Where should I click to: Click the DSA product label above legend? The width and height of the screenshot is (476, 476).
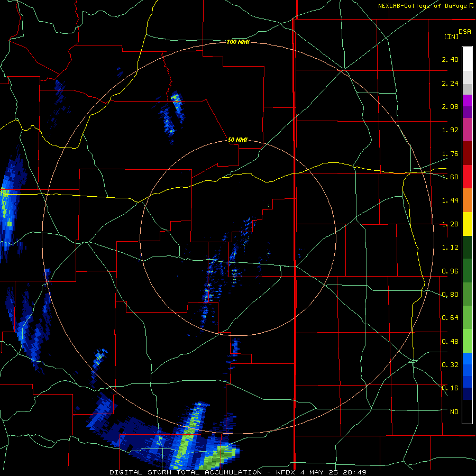[x=465, y=32]
